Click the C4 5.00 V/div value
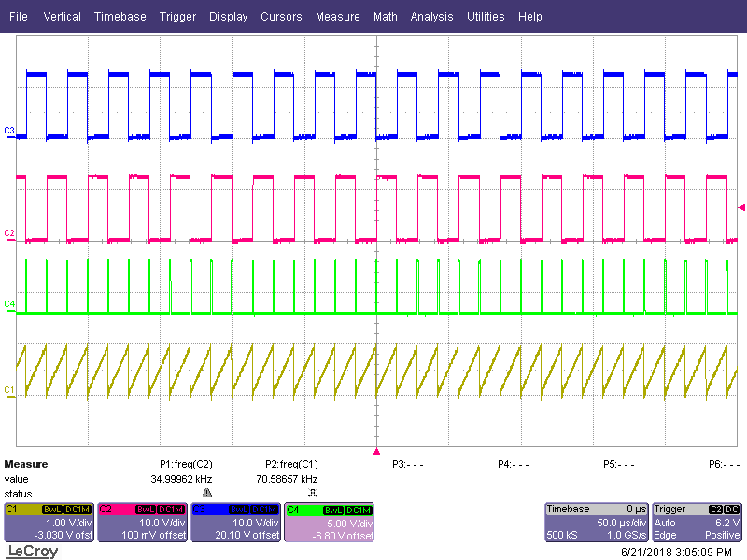747x560 pixels. [x=348, y=524]
